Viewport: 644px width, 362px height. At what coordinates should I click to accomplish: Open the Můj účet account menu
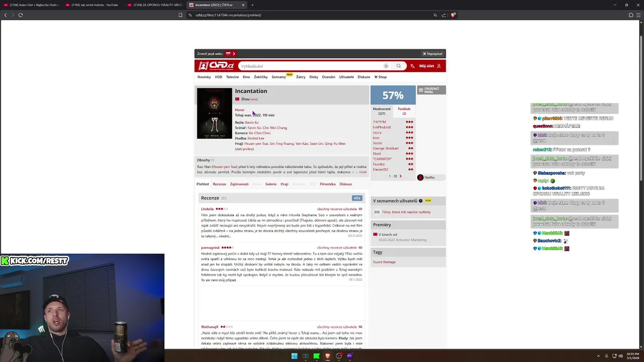coord(430,66)
